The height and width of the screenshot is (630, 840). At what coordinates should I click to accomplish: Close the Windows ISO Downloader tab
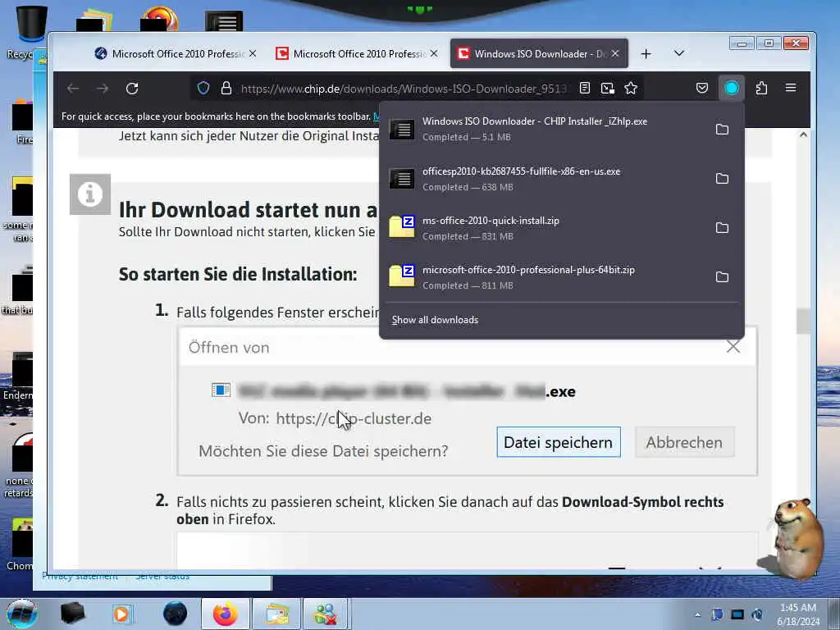click(x=615, y=53)
